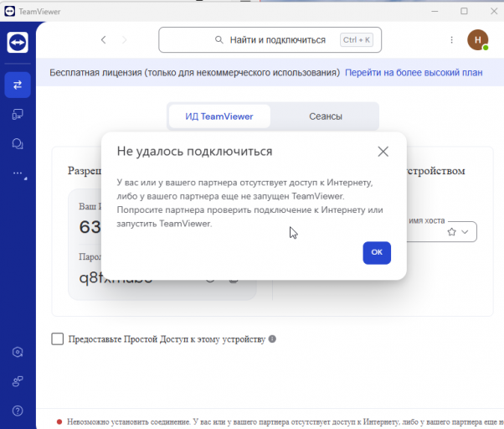Open the Devices icon in the sidebar
The width and height of the screenshot is (504, 429).
tap(18, 114)
